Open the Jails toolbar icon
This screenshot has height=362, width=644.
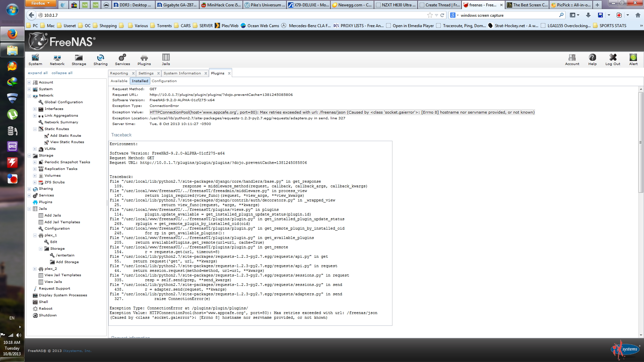coord(166,60)
